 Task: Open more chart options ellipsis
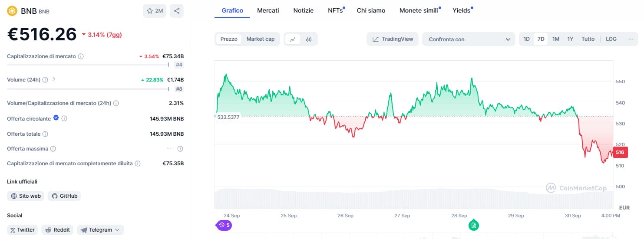click(x=631, y=39)
